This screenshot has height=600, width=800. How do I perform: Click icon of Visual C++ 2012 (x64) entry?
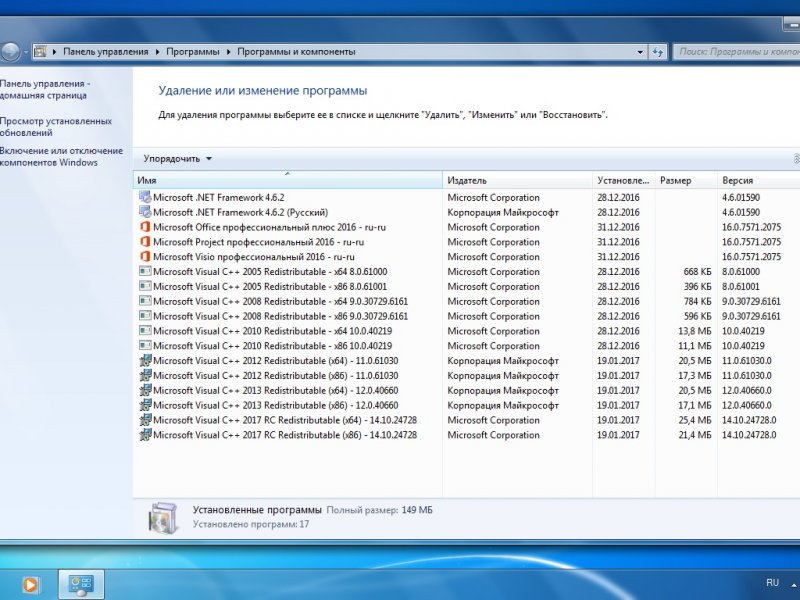tap(145, 361)
